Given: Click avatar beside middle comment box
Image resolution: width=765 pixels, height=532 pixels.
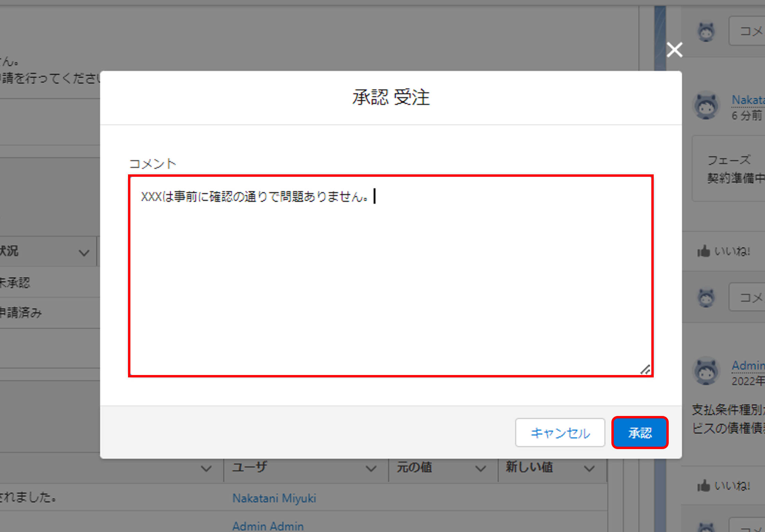Looking at the screenshot, I should click(x=706, y=298).
